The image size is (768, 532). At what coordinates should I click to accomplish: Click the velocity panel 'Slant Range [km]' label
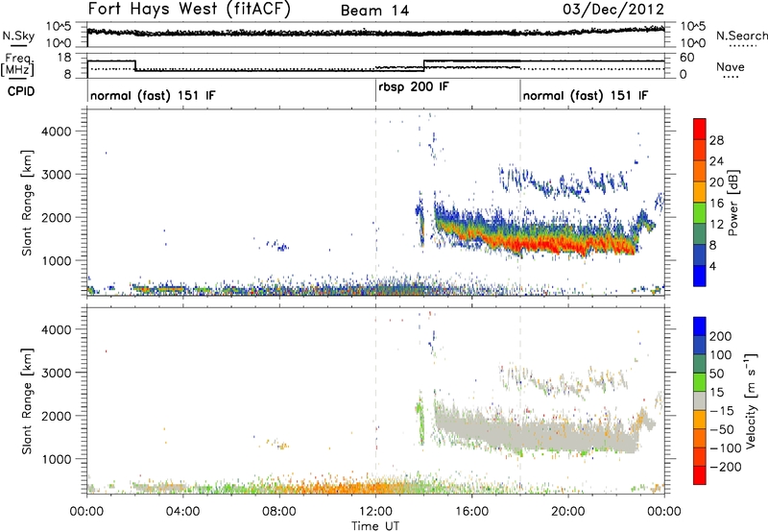27,400
